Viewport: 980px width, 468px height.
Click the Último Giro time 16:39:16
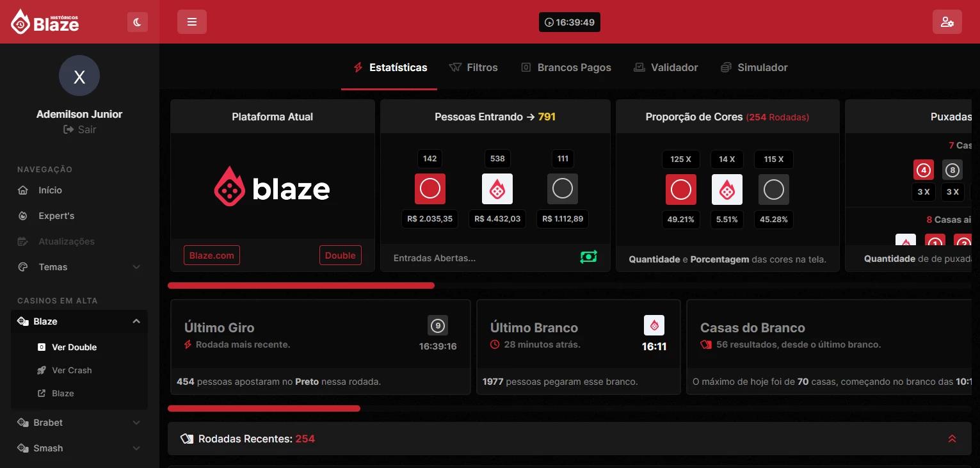[438, 346]
